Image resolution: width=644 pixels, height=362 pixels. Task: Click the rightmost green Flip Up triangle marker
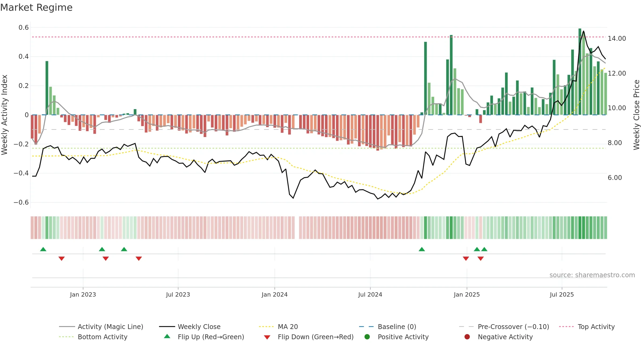pyautogui.click(x=484, y=249)
